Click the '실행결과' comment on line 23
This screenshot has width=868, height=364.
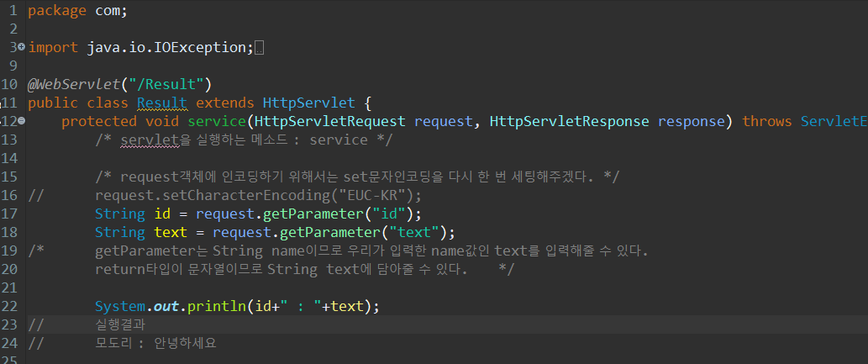(x=120, y=324)
